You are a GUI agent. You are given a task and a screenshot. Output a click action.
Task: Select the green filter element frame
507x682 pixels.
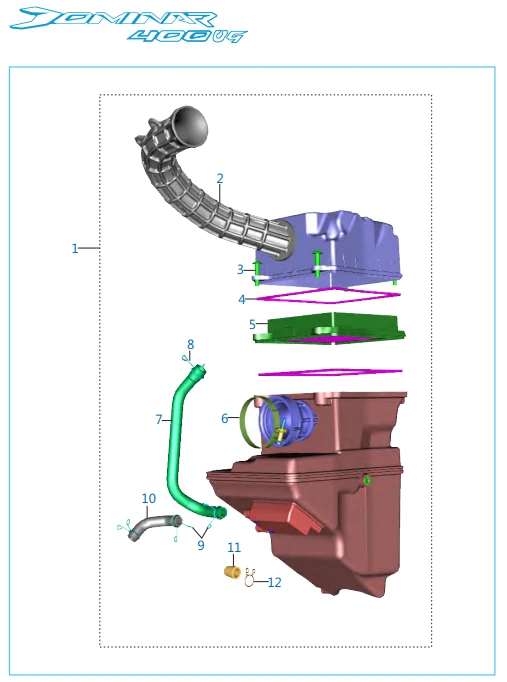pyautogui.click(x=330, y=328)
